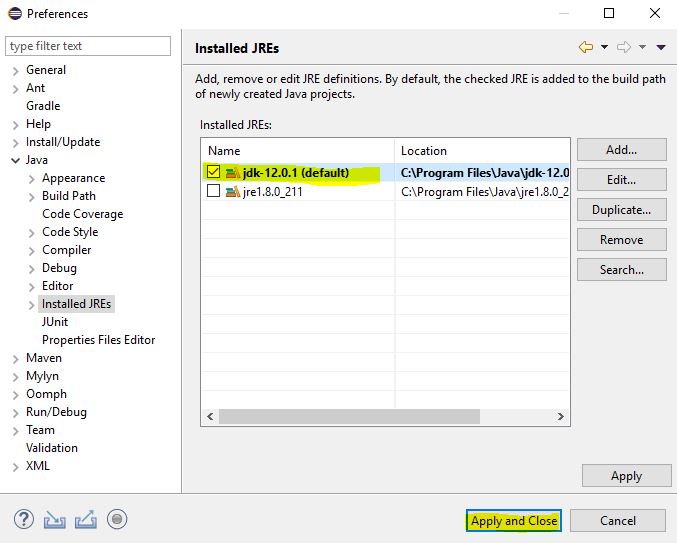
Task: Click the Import preferences icon
Action: tap(54, 520)
